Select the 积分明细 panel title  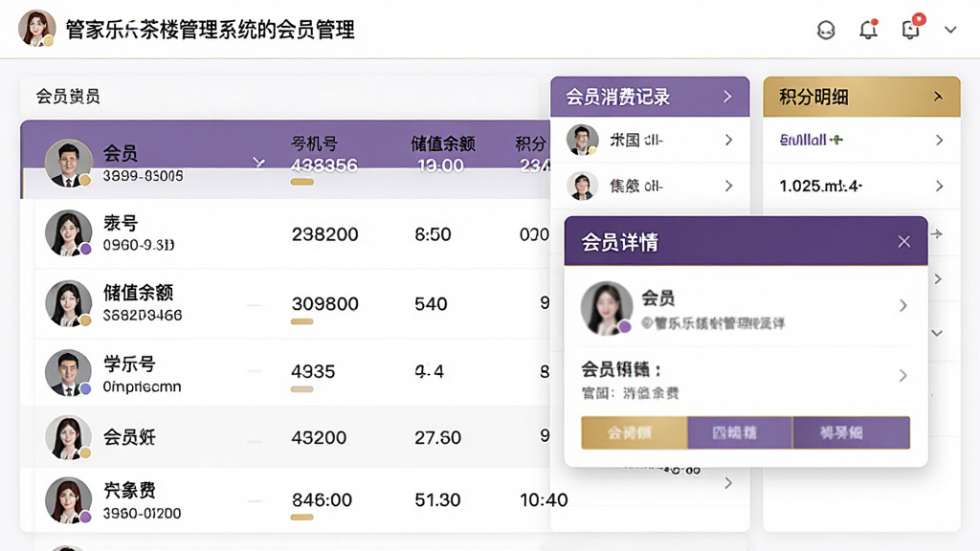813,97
